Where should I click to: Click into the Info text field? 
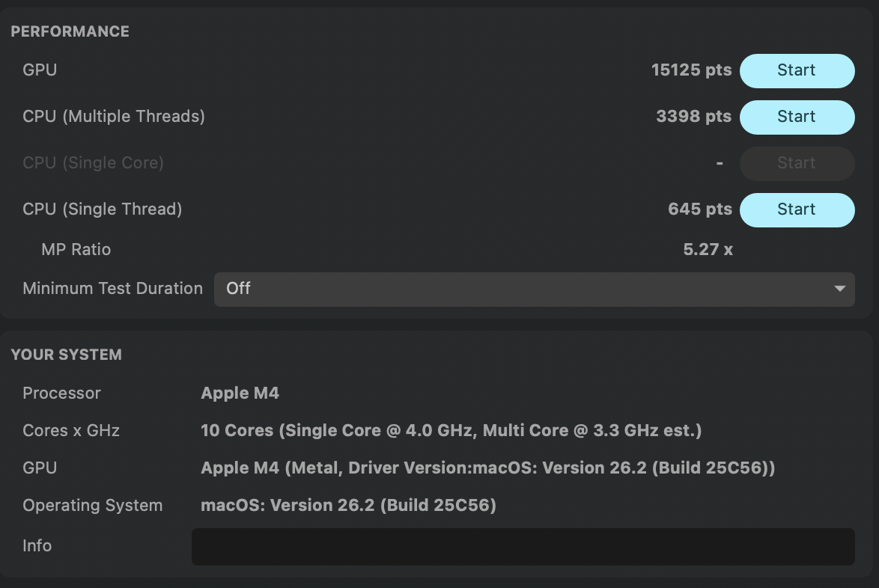(523, 546)
